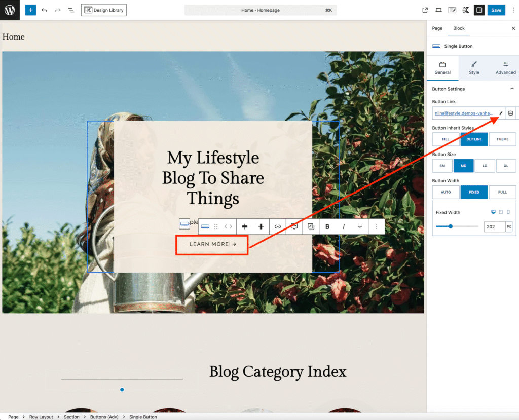Image resolution: width=519 pixels, height=420 pixels.
Task: Open the Design Library
Action: point(104,10)
